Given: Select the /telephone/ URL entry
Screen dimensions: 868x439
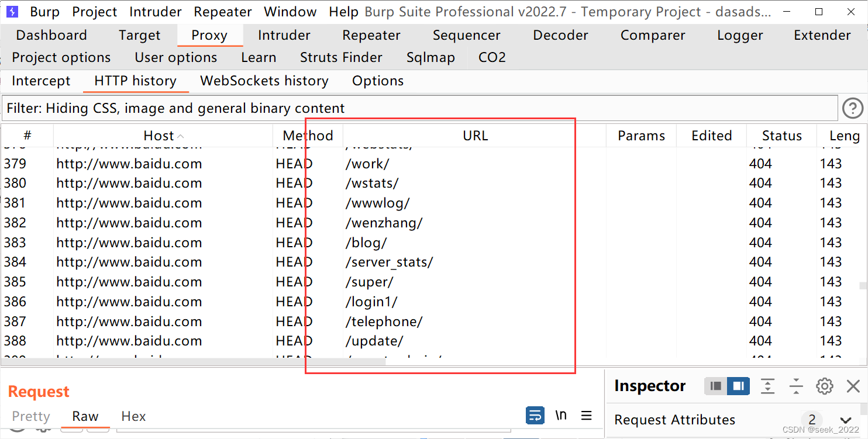Looking at the screenshot, I should pos(384,322).
